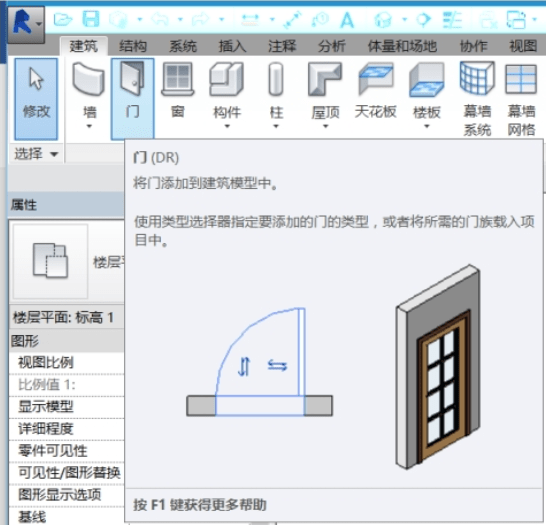Expand the 墙 (Wall) dropdown arrow
The height and width of the screenshot is (525, 546).
[x=89, y=126]
